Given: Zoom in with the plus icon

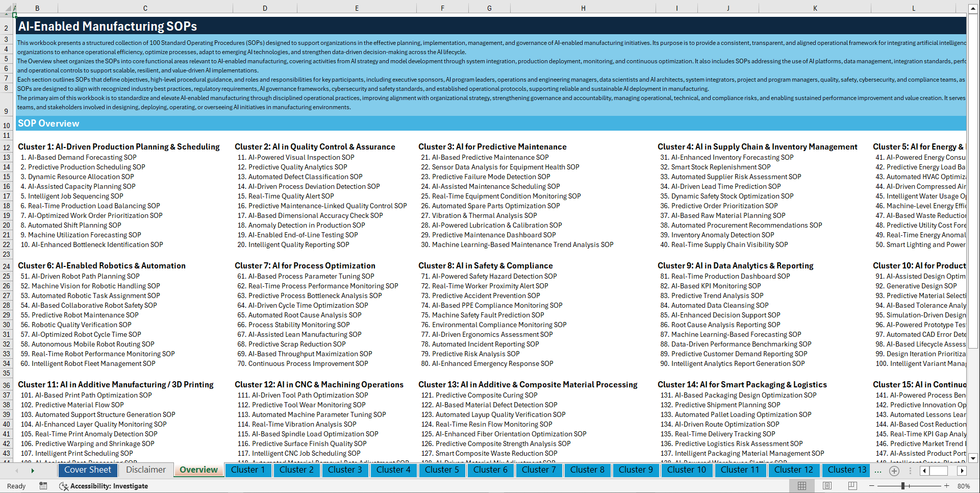Looking at the screenshot, I should tap(947, 485).
